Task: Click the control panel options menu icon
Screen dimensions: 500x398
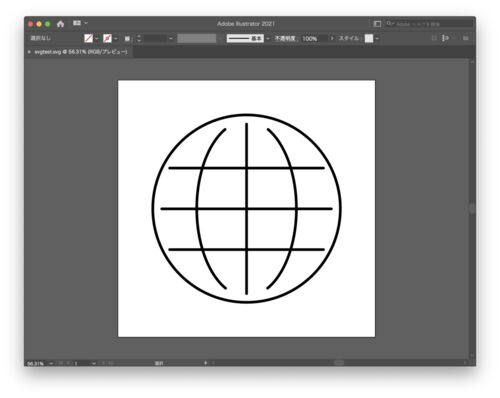Action: tap(466, 38)
